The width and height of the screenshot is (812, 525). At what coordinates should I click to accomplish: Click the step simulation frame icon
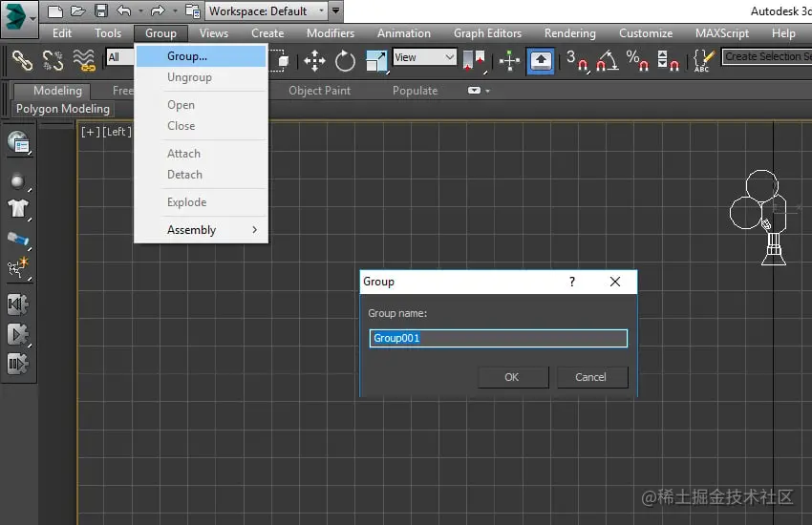17,364
